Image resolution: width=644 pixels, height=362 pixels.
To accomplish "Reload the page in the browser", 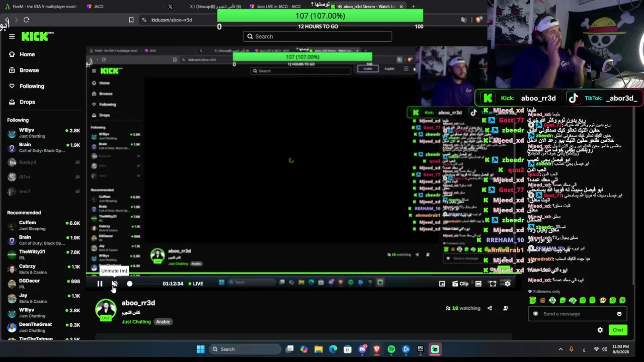I will 26,20.
